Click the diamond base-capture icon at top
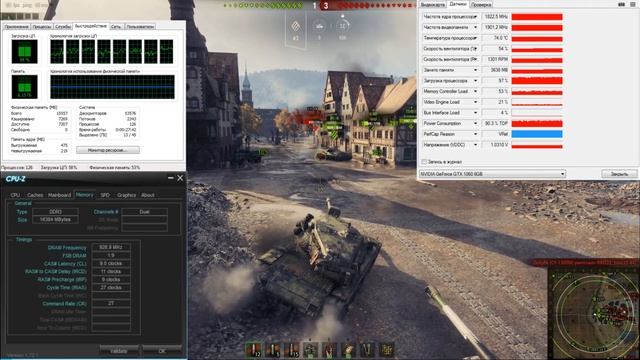640x360 pixels. [x=296, y=27]
